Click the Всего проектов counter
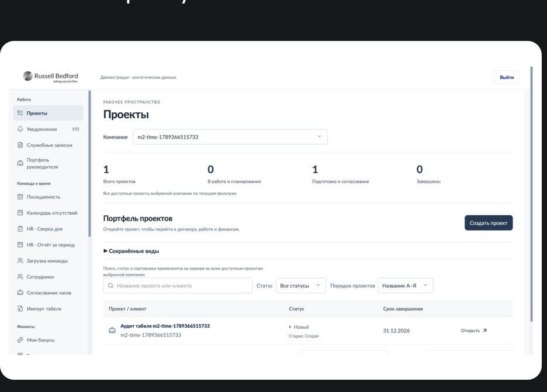Viewport: 547px width, 392px height. tap(119, 174)
